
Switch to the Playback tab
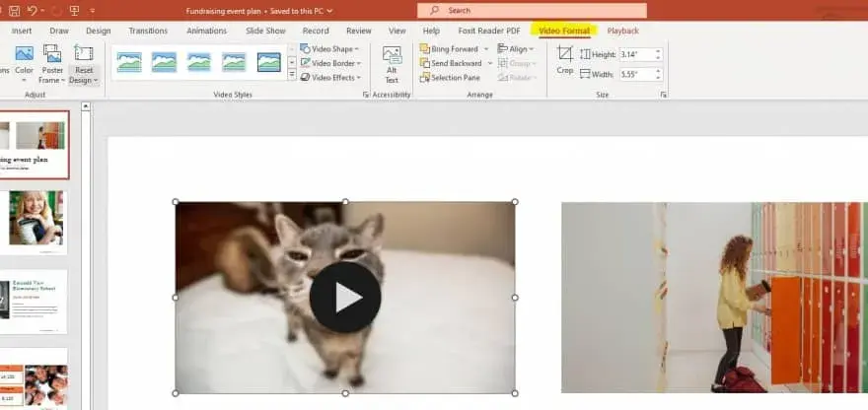[622, 31]
